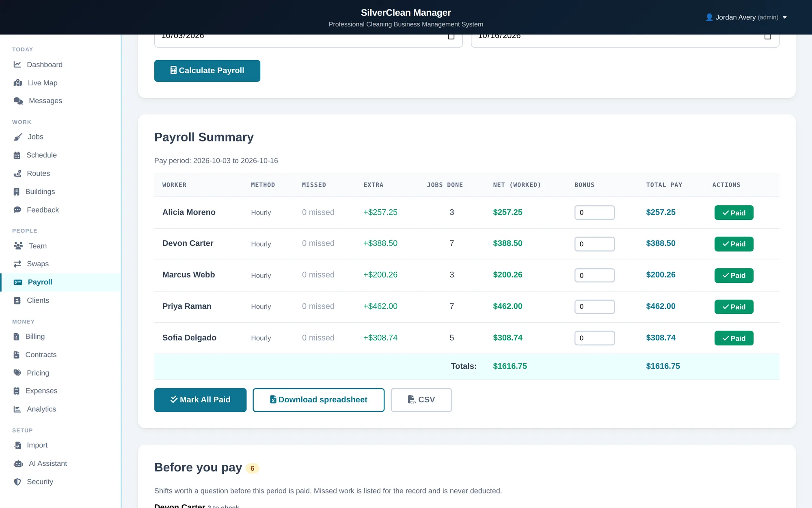Focus bonus field for Devon Carter
Viewport: 812px width, 508px height.
[594, 244]
